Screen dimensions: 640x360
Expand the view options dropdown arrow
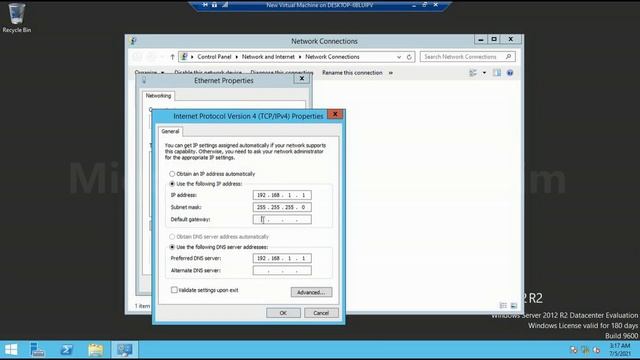484,73
